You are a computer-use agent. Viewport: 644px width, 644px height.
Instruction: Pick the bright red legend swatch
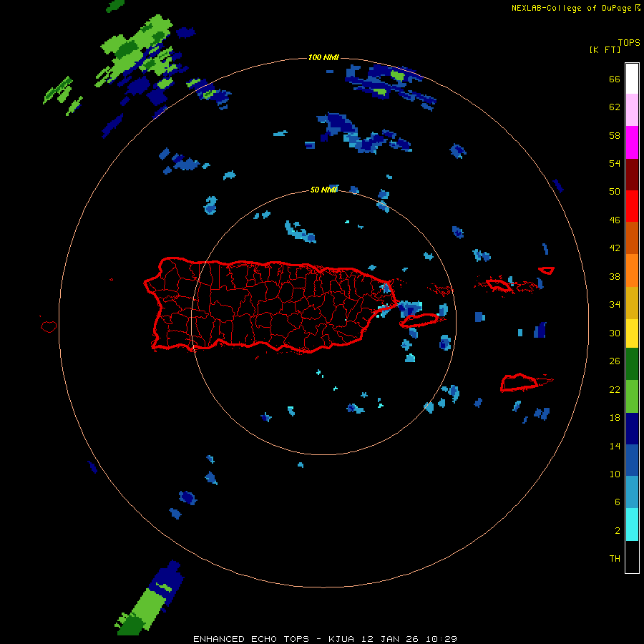632,206
